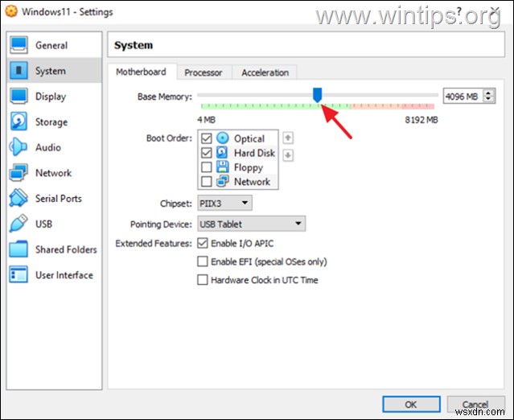Open the Pointing Device USB Tablet dropdown
The width and height of the screenshot is (514, 420).
pyautogui.click(x=252, y=224)
